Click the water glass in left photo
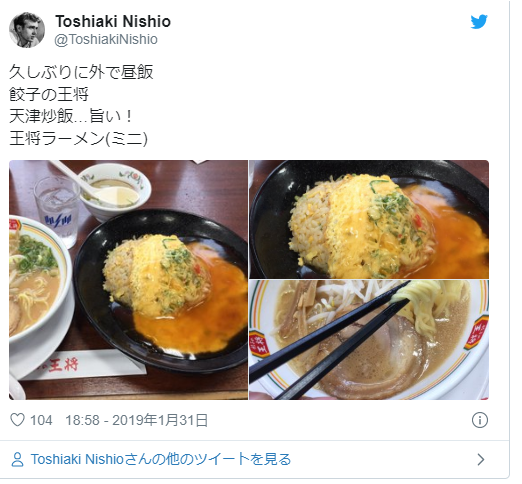Viewport: 522px width, 484px height. click(57, 211)
